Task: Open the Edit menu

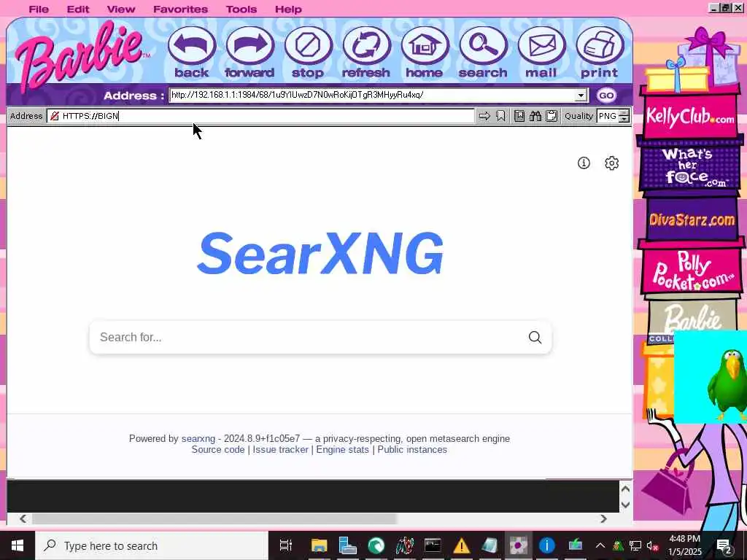Action: (77, 9)
